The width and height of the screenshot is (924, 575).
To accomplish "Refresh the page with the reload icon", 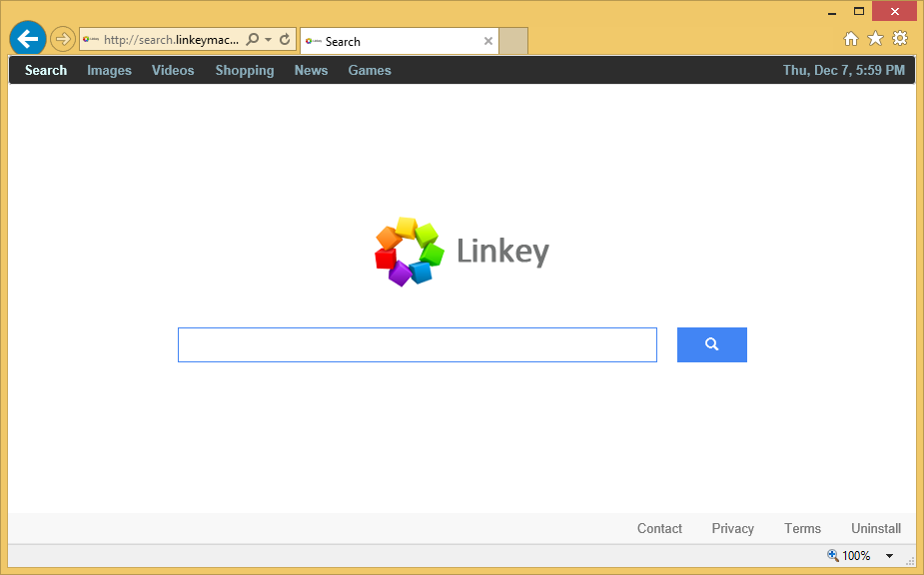I will click(285, 40).
